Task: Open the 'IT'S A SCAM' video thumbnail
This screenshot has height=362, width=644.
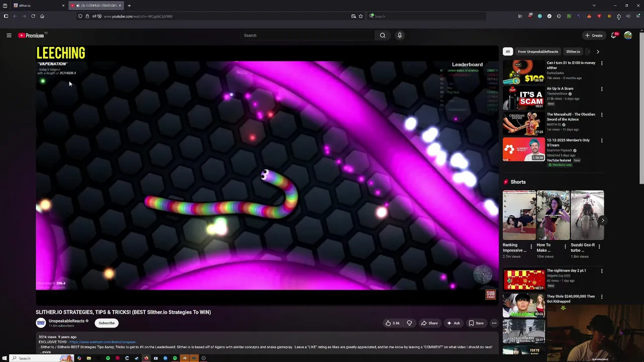Action: click(524, 98)
